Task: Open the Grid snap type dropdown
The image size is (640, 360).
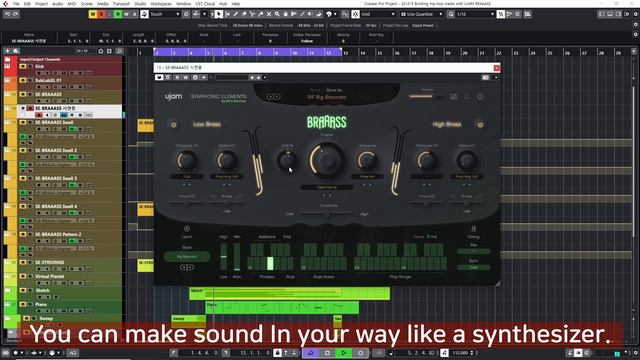Action: pyautogui.click(x=378, y=14)
